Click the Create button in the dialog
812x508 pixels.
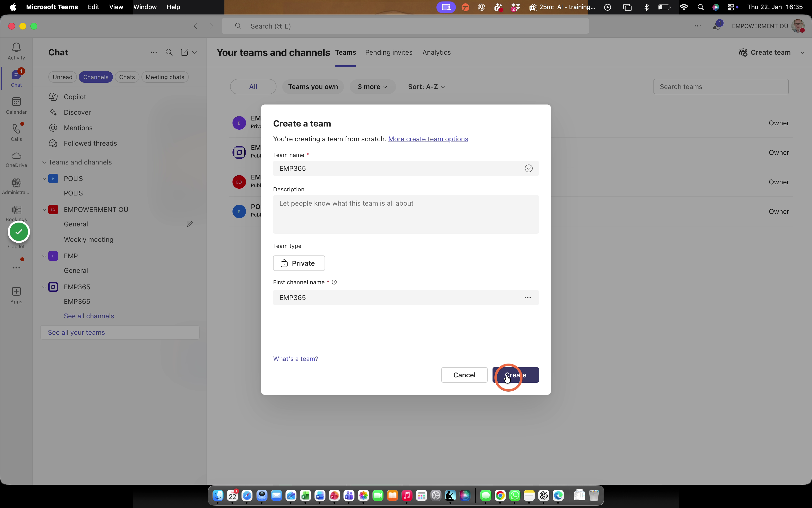pos(515,375)
